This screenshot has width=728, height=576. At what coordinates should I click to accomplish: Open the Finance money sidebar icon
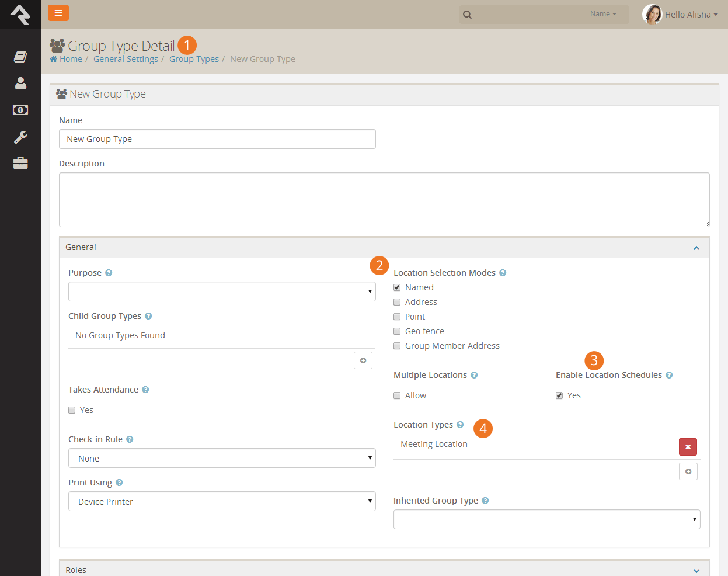click(20, 110)
